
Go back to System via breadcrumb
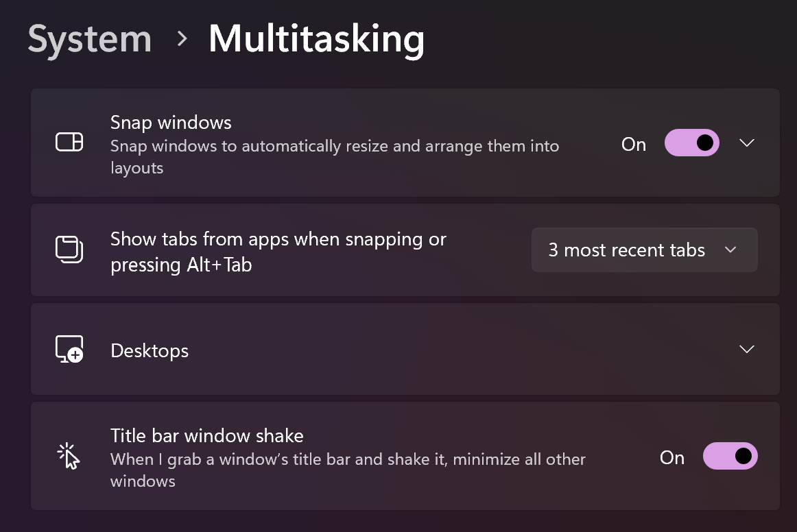point(89,38)
